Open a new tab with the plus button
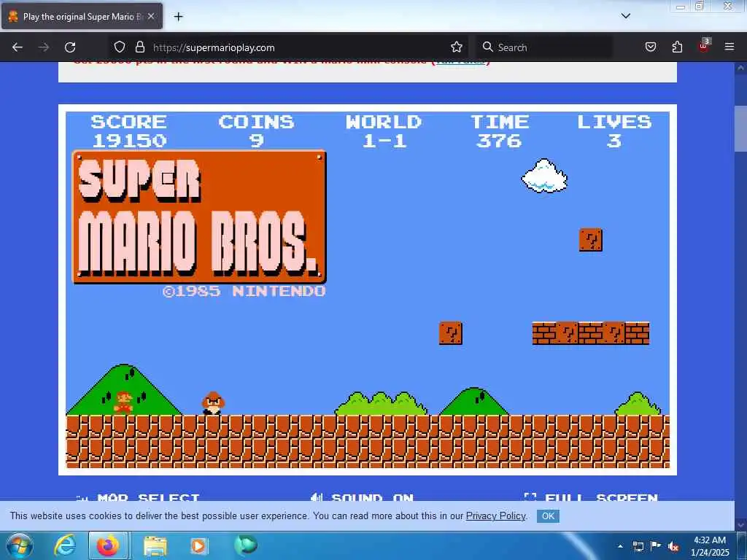The width and height of the screenshot is (747, 560). pos(178,17)
